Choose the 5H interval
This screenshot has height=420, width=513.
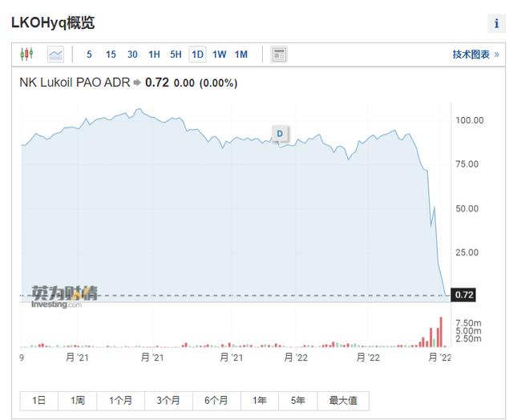pos(176,55)
